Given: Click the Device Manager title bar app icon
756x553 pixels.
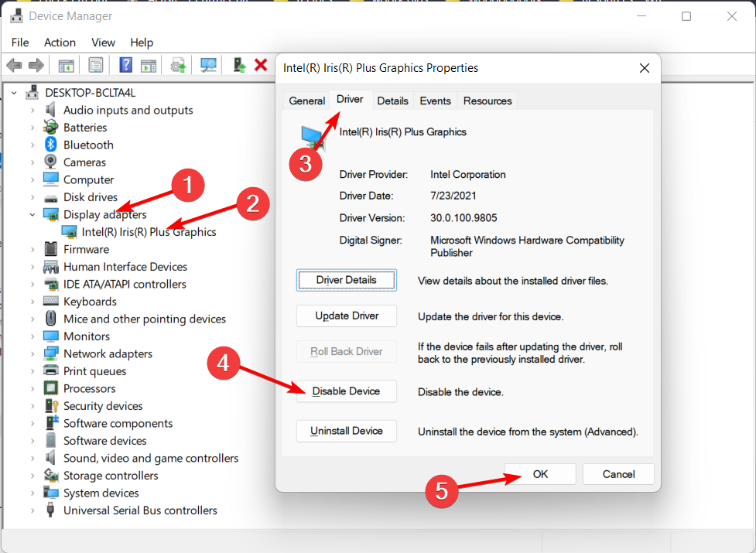Looking at the screenshot, I should point(16,16).
